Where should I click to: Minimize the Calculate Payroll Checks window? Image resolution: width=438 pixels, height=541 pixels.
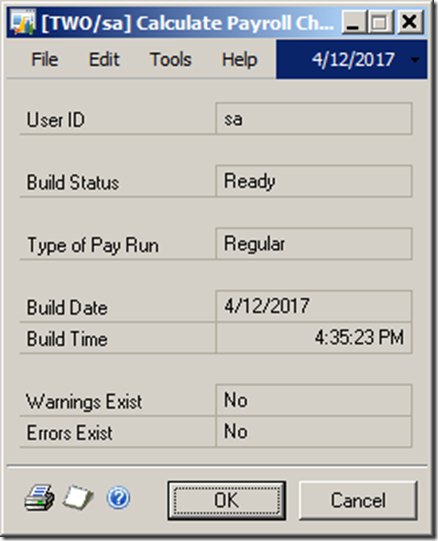click(x=353, y=22)
